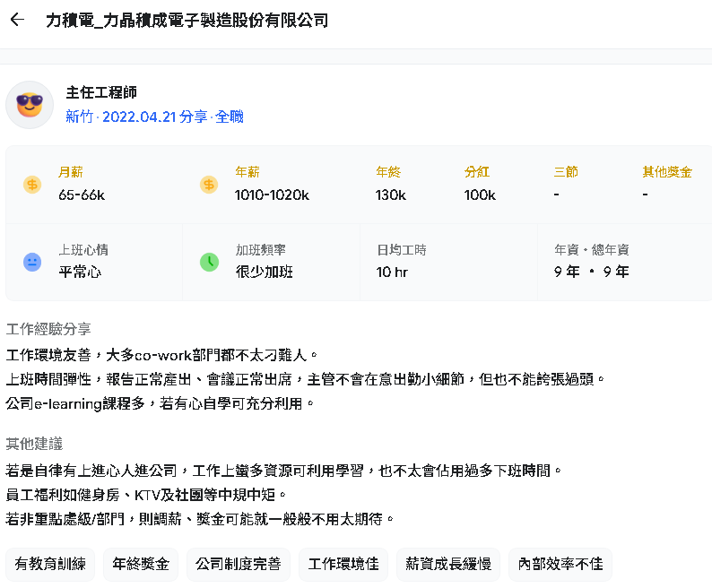Click the 年薪 label
The height and width of the screenshot is (588, 712).
point(247,172)
